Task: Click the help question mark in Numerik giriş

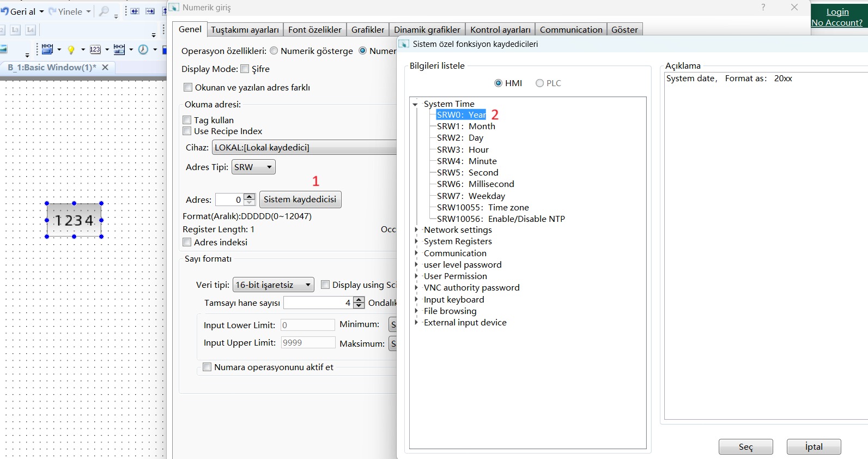Action: [x=763, y=7]
